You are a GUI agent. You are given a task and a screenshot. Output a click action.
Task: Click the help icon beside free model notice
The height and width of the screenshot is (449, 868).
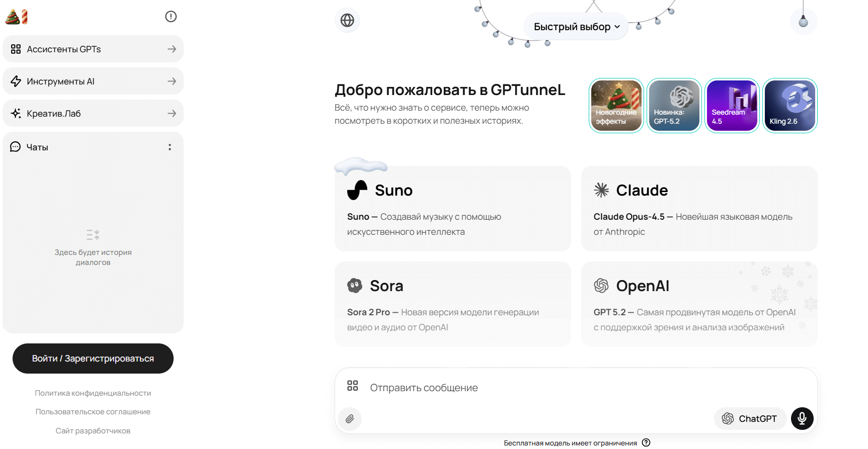tap(646, 442)
